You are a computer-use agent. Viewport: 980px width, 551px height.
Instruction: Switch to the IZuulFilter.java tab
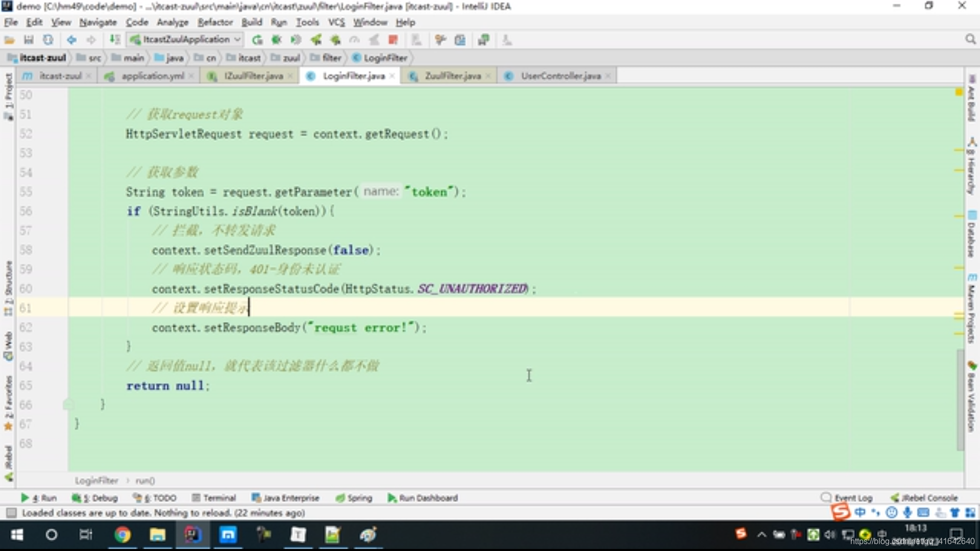click(250, 76)
